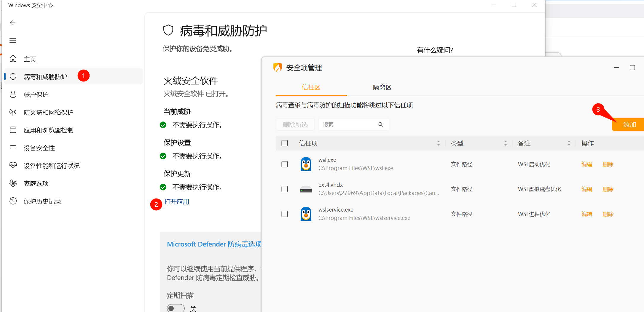The width and height of the screenshot is (644, 312).
Task: Click the window icon for 应用和浏览器控制
Action: (13, 130)
